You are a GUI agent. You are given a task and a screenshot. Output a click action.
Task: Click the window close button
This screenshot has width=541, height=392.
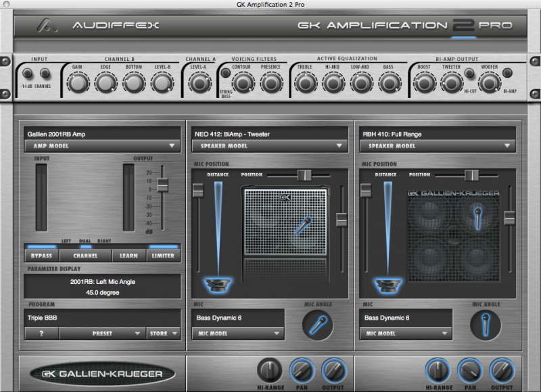tap(6, 4)
